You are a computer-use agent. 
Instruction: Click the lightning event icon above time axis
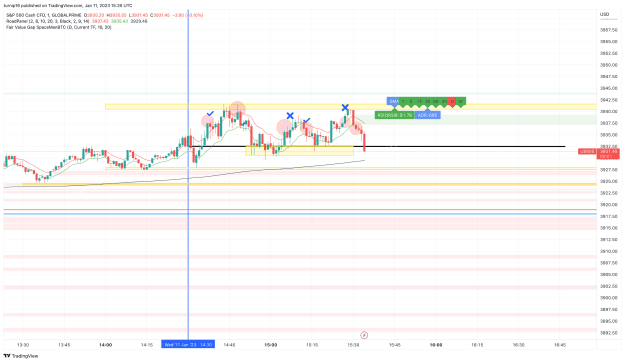tap(364, 335)
